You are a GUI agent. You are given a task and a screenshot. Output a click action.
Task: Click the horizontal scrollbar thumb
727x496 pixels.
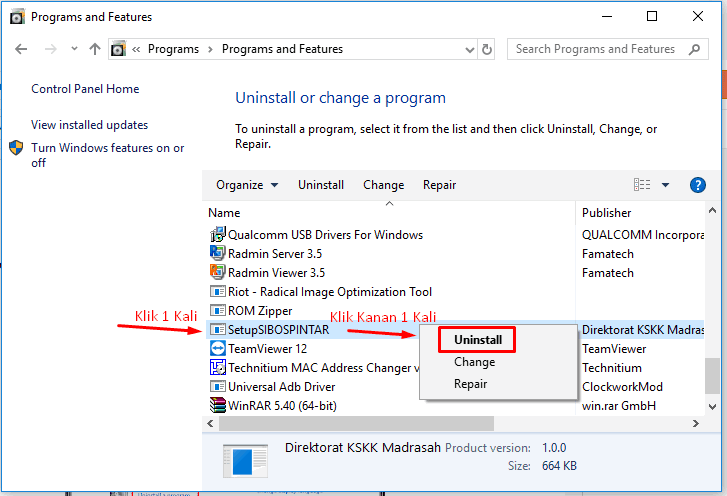356,423
